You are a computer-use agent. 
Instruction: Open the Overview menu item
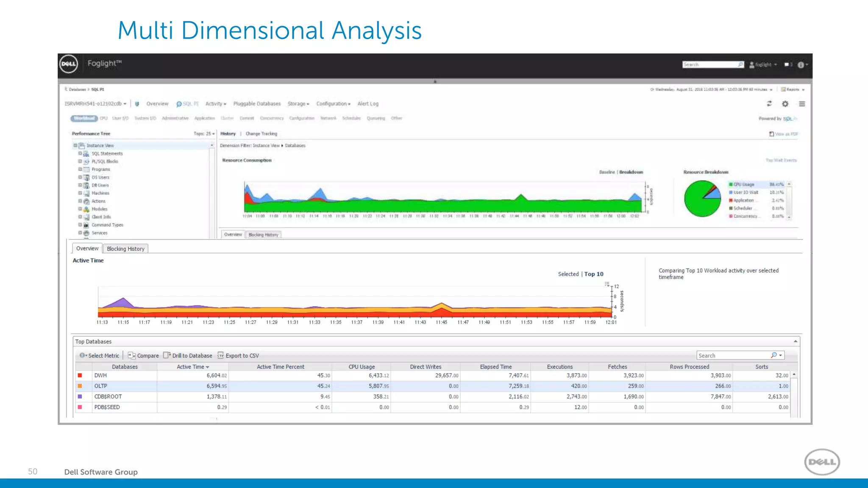(x=157, y=104)
